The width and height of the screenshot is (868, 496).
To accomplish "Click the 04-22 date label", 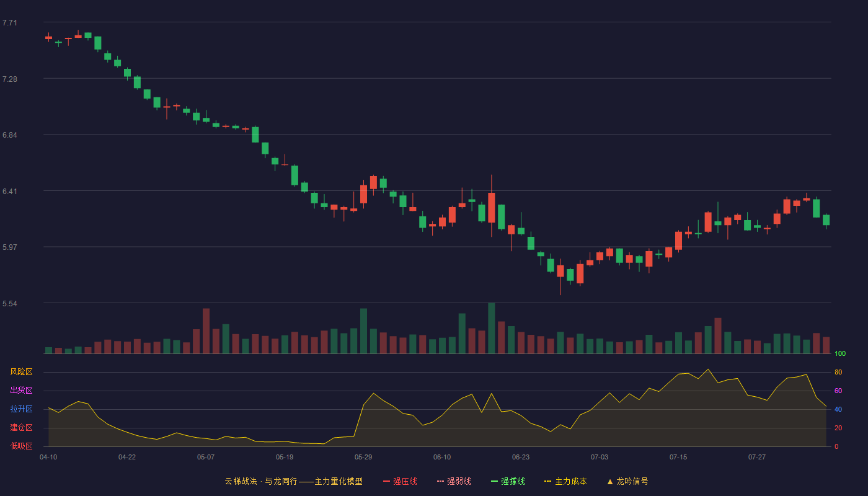I will (x=127, y=457).
